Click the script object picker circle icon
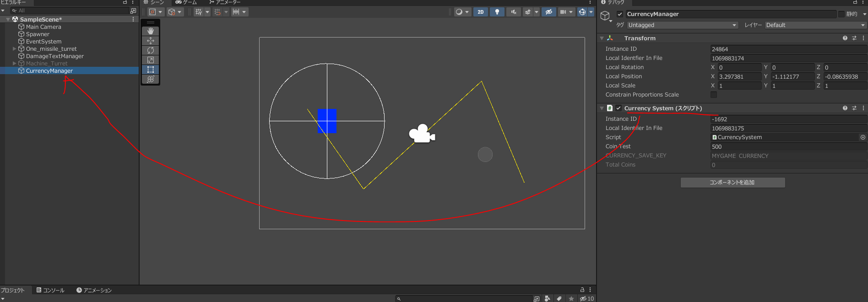 coord(863,137)
